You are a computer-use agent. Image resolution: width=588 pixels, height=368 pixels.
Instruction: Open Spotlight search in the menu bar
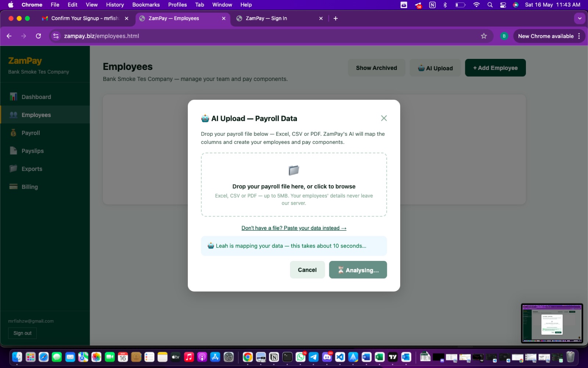coord(490,5)
